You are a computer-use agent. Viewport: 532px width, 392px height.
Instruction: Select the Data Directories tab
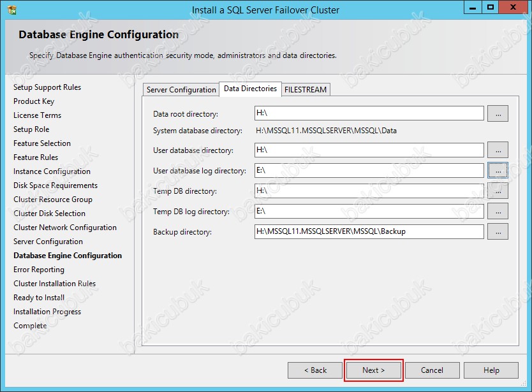pos(251,89)
